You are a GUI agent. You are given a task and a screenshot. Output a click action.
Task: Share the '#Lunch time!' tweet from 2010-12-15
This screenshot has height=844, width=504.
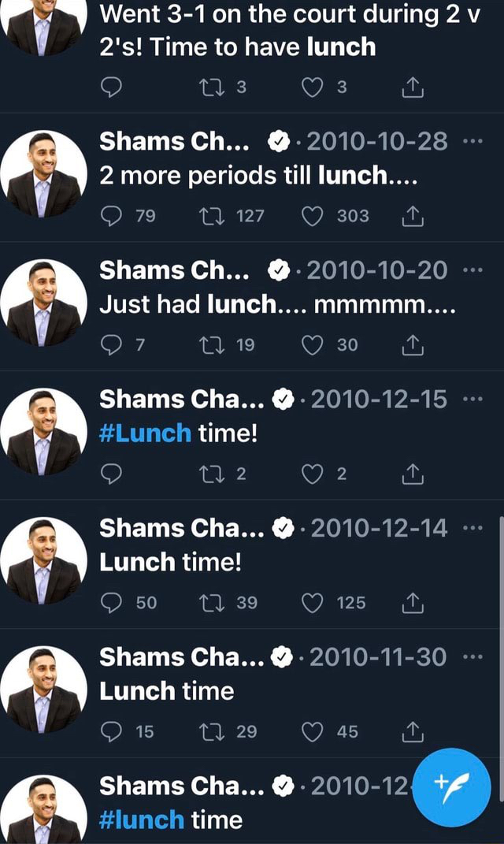(x=412, y=474)
